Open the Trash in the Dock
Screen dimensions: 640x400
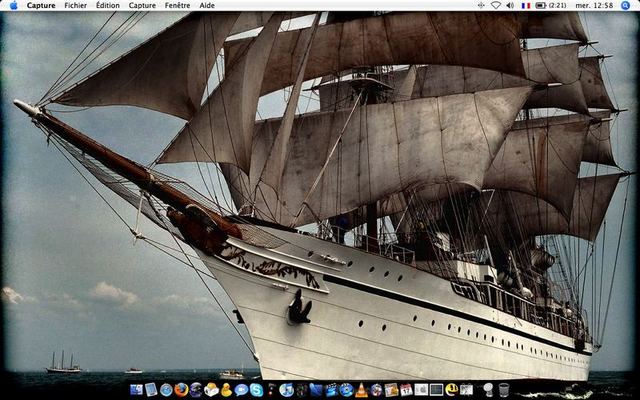(x=504, y=390)
